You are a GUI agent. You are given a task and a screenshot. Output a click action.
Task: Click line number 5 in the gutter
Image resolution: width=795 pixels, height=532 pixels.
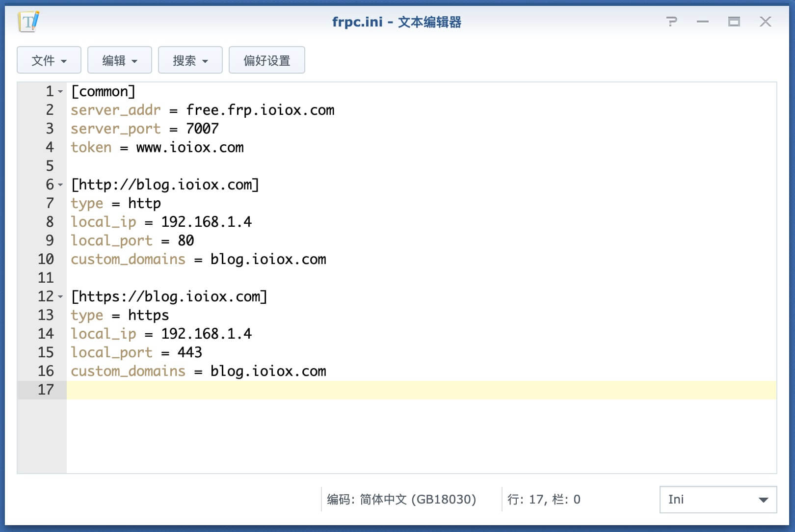(50, 166)
